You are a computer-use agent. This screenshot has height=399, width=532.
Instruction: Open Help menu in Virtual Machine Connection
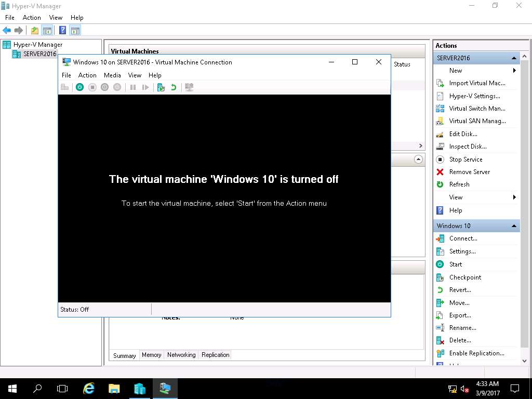click(155, 75)
